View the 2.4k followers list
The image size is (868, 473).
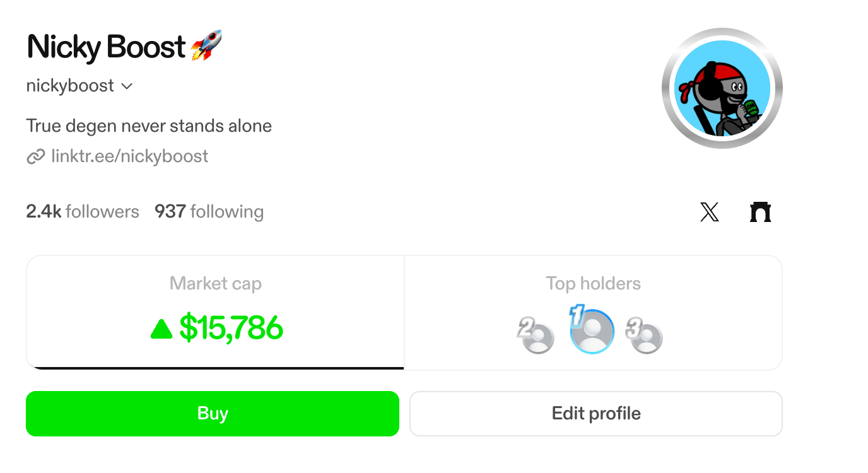tap(83, 212)
